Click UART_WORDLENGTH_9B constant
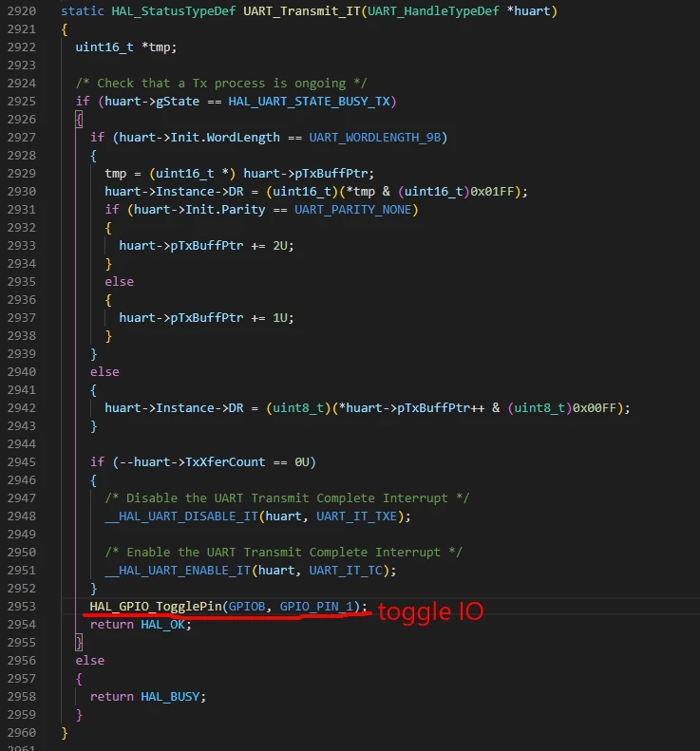Viewport: 700px width, 751px height. [x=374, y=138]
